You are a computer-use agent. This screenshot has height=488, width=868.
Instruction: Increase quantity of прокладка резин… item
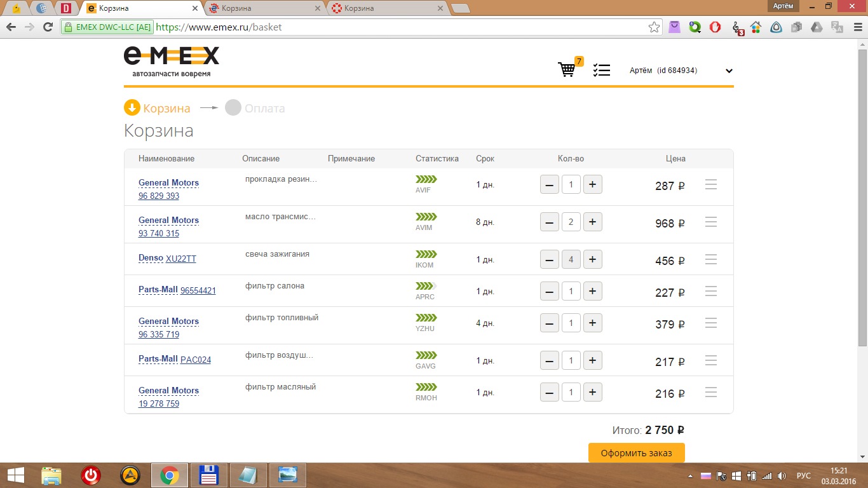click(593, 184)
